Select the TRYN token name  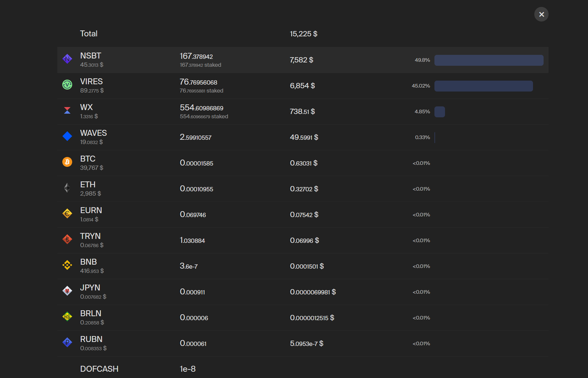[90, 236]
